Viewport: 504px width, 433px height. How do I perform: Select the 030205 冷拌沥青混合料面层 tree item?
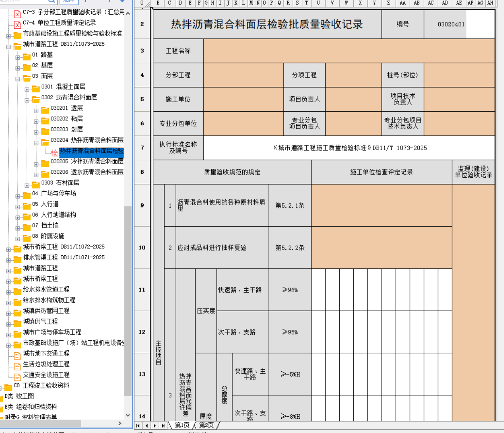point(87,161)
